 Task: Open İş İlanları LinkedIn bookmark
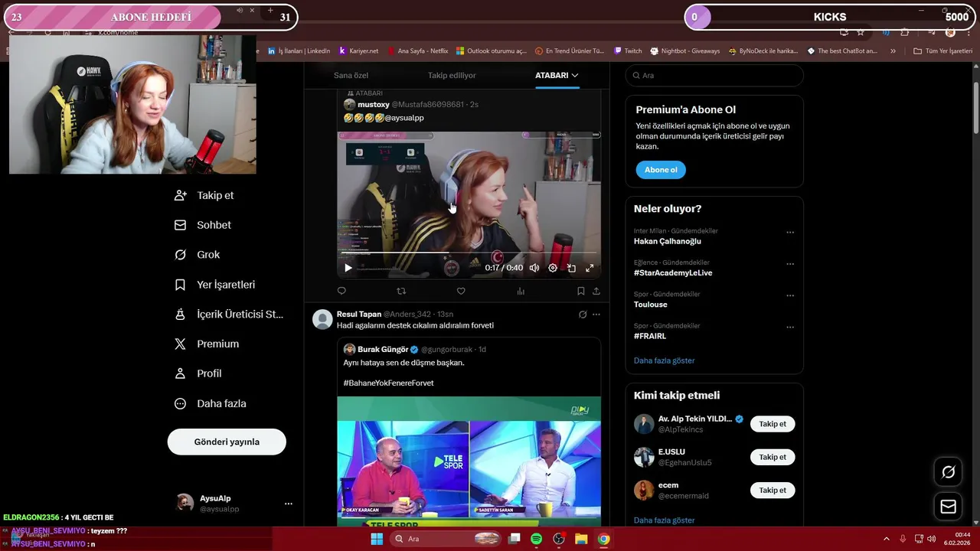click(x=299, y=51)
